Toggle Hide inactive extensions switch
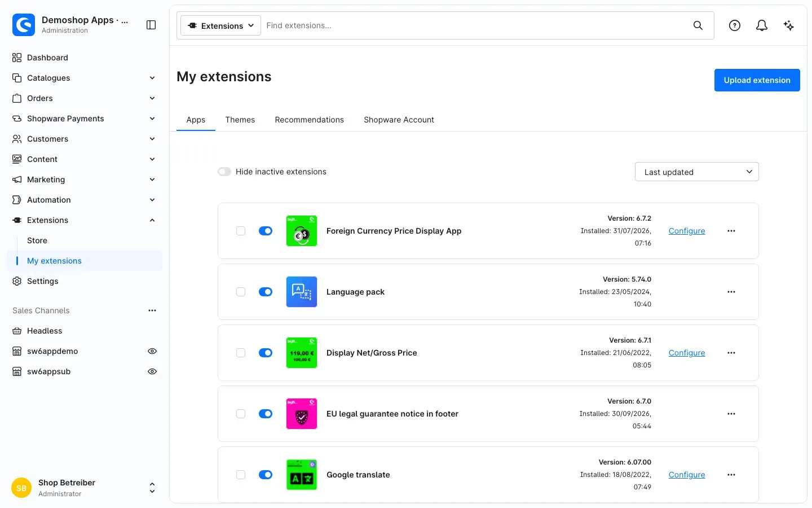This screenshot has width=812, height=508. (x=224, y=172)
